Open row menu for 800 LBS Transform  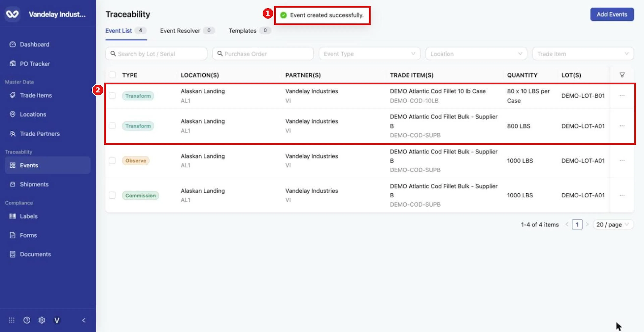[x=622, y=126]
